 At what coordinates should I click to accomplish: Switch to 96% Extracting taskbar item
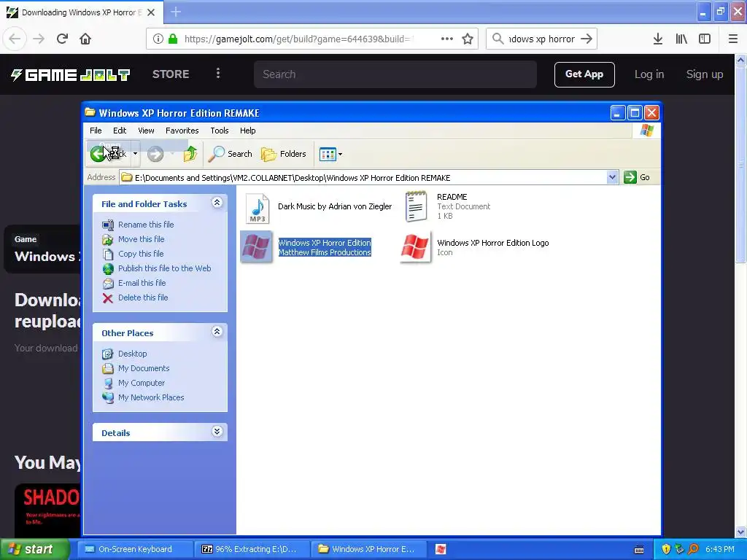point(252,549)
